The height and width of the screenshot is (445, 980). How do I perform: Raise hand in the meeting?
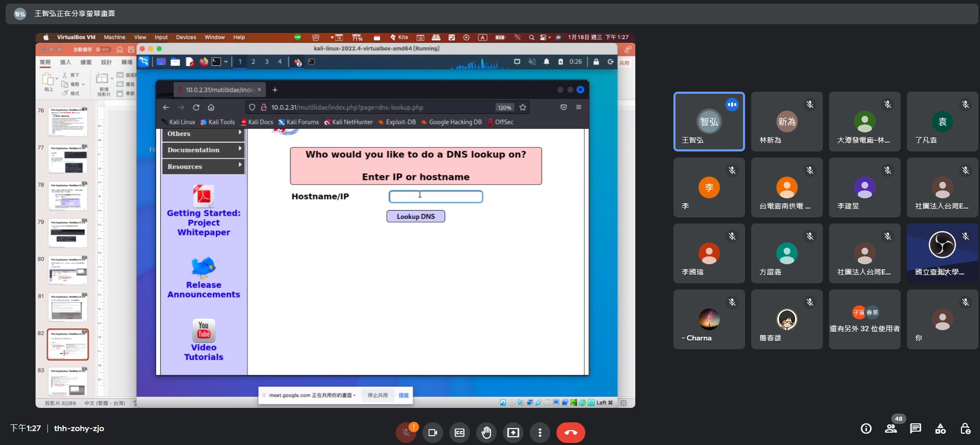[486, 433]
